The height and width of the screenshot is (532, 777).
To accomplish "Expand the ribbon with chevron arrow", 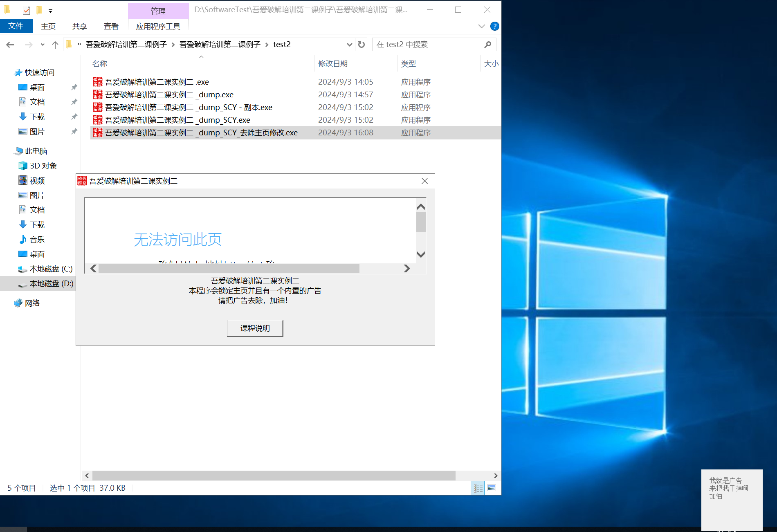I will point(482,26).
